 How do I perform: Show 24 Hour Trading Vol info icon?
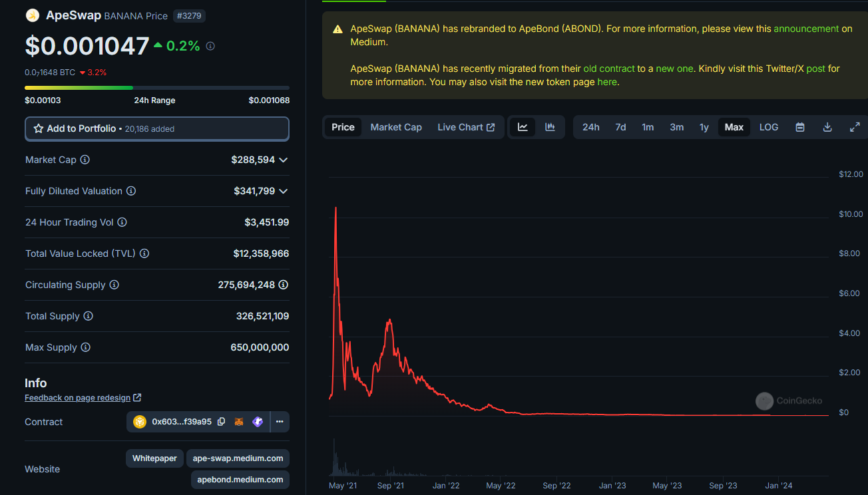[122, 222]
